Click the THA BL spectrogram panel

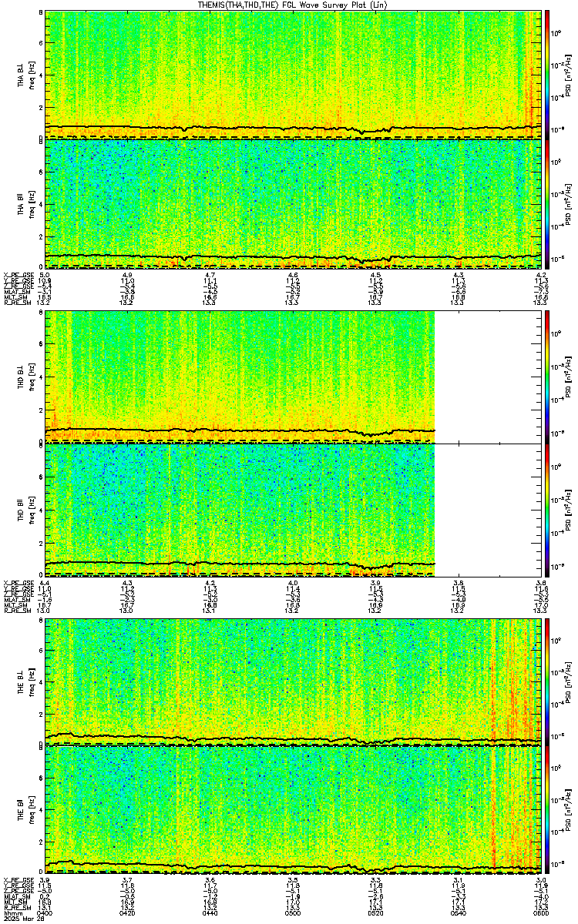[294, 74]
